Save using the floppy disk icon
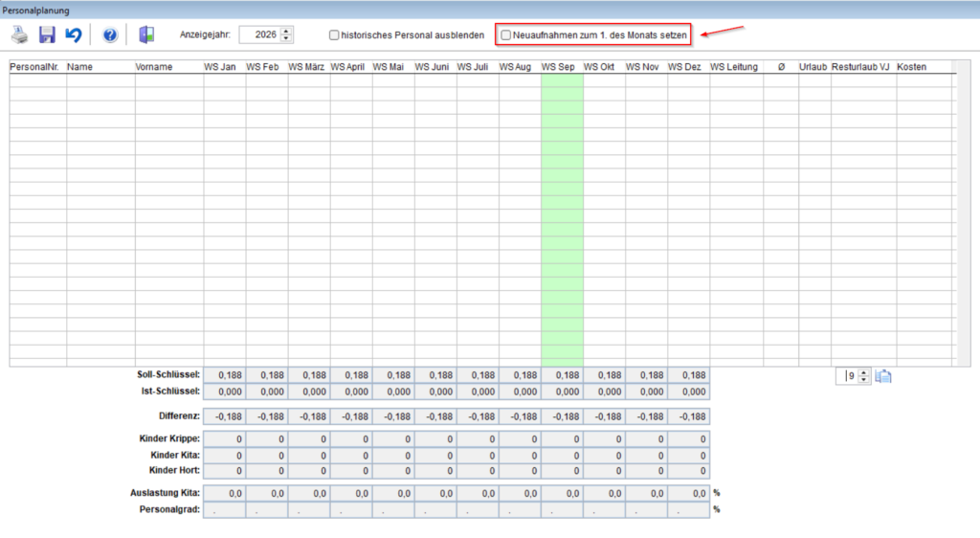The width and height of the screenshot is (980, 538). [x=47, y=35]
